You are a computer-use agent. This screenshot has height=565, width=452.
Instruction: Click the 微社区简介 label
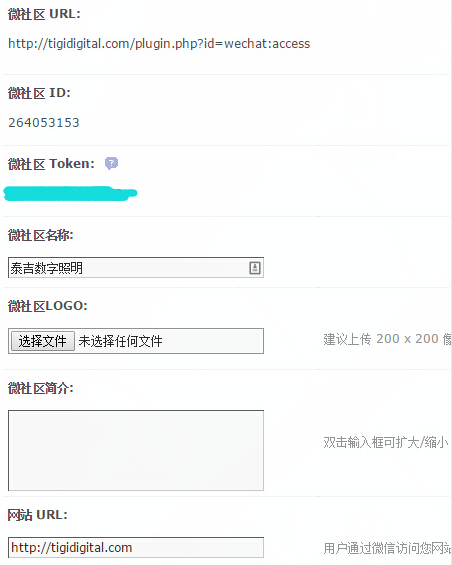(40, 388)
